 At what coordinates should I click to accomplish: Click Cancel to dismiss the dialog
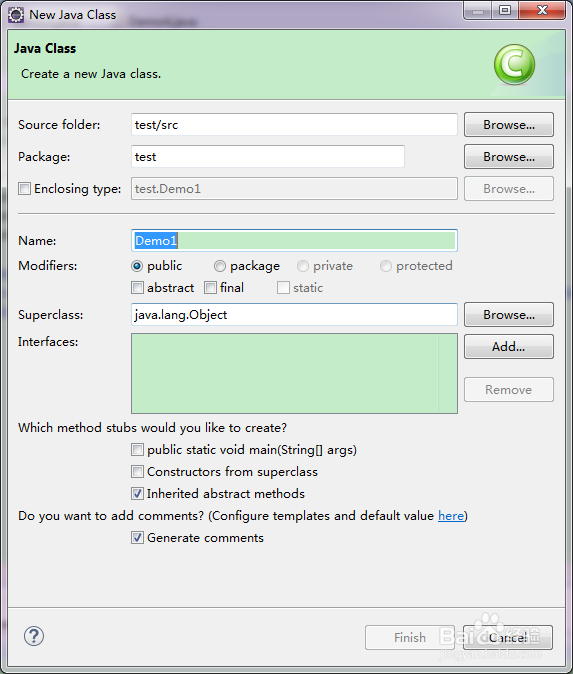508,637
